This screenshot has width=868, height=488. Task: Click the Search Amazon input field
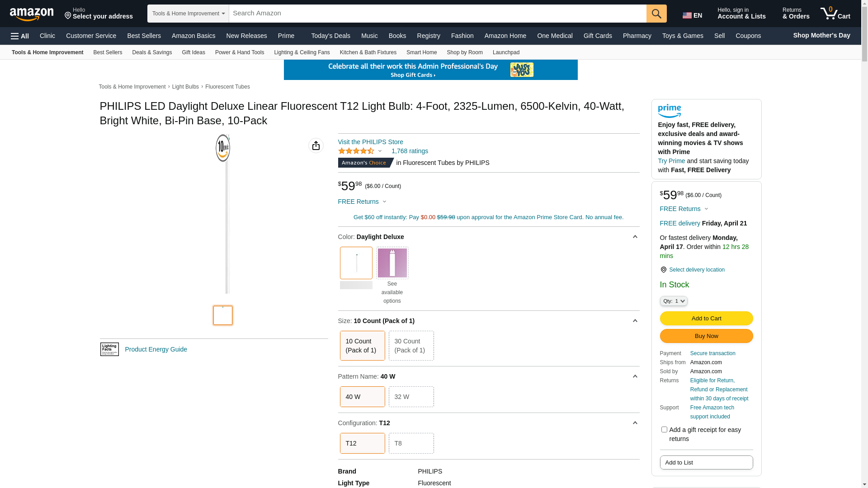438,14
